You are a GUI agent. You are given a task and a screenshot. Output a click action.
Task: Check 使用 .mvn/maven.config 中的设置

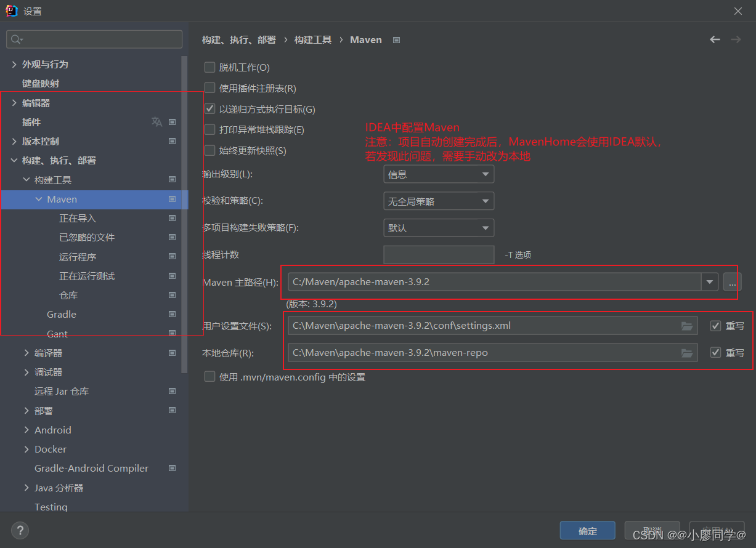[209, 377]
